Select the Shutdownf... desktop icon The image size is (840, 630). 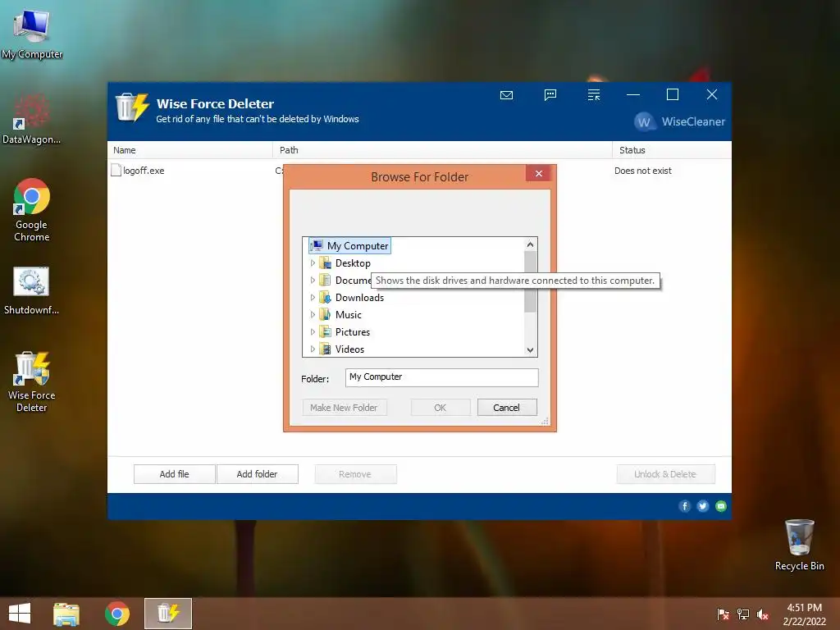coord(32,291)
